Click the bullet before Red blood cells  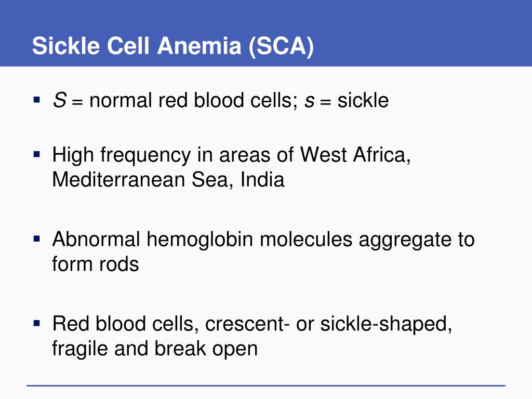[x=37, y=323]
